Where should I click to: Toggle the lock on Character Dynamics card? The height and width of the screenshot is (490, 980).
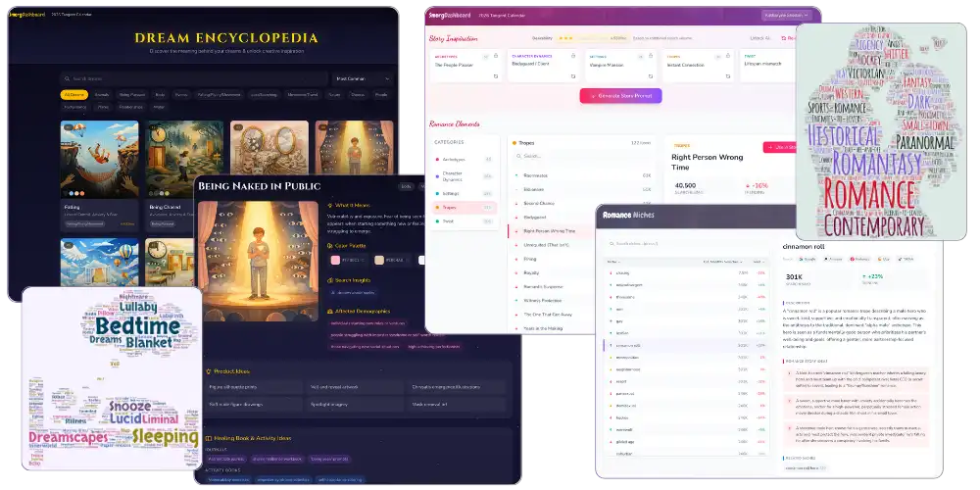[x=573, y=56]
